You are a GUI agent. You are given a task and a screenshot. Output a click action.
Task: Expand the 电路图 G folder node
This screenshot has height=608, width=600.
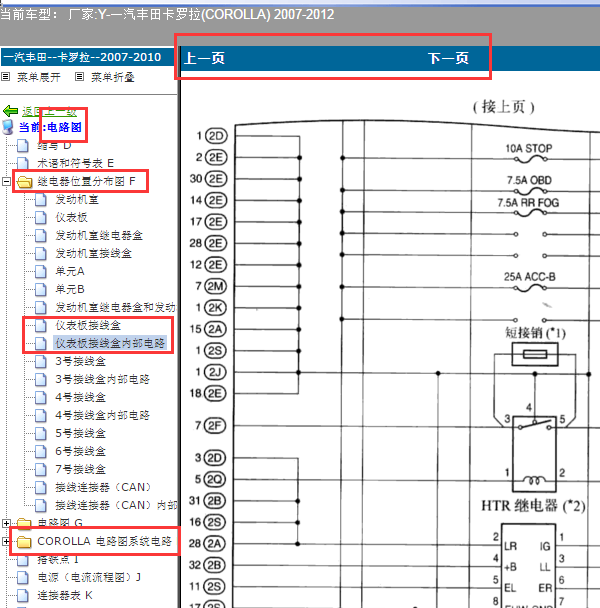pyautogui.click(x=6, y=523)
